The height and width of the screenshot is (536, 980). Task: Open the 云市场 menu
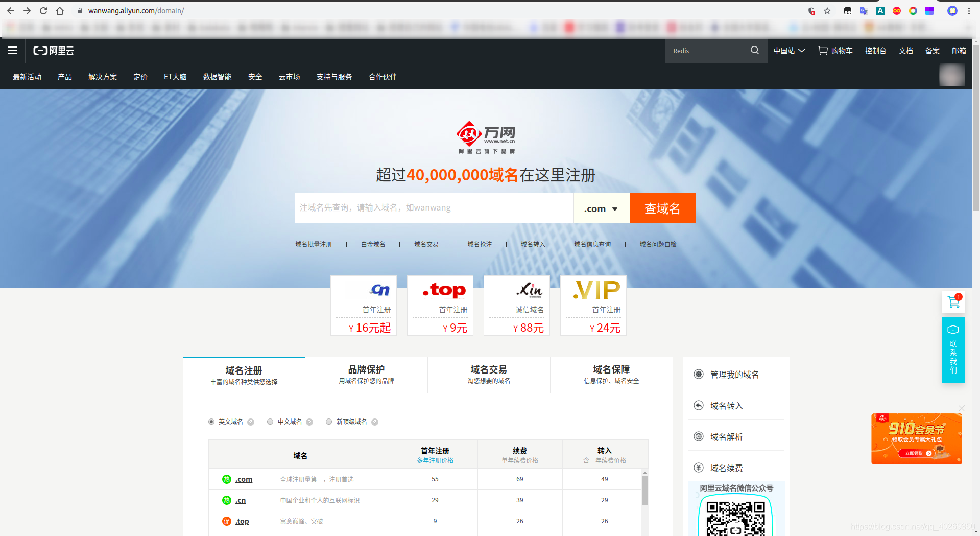click(290, 77)
